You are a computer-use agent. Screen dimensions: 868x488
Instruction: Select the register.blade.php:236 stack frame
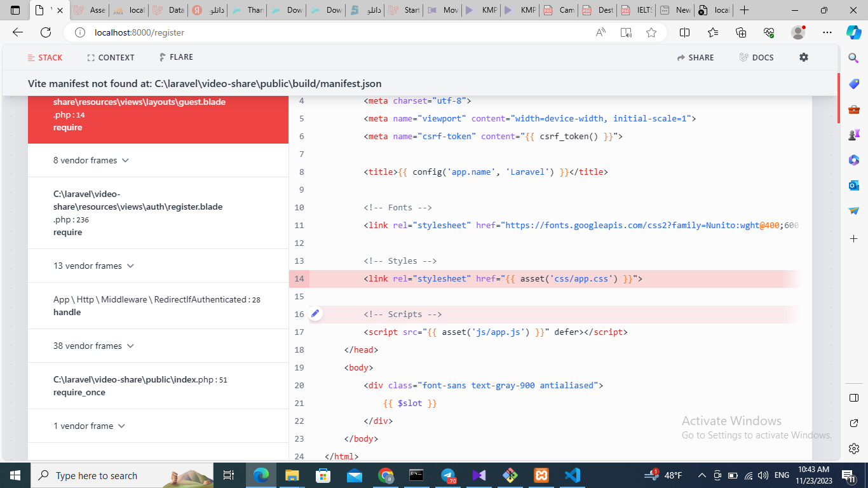tap(158, 213)
